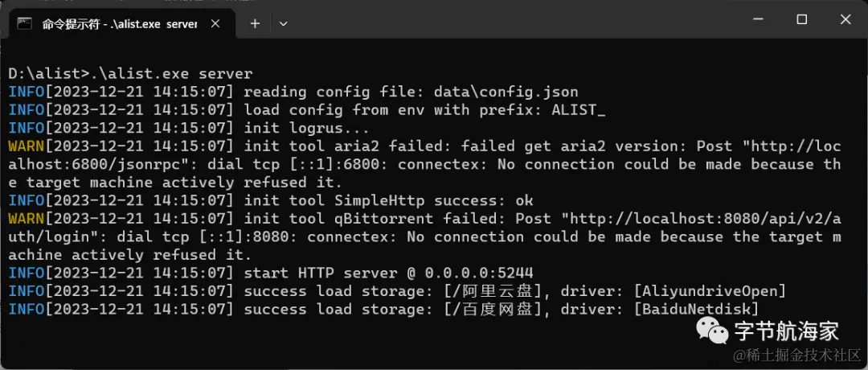Click the WeChat logo watermark
The width and height of the screenshot is (868, 370).
pyautogui.click(x=712, y=330)
